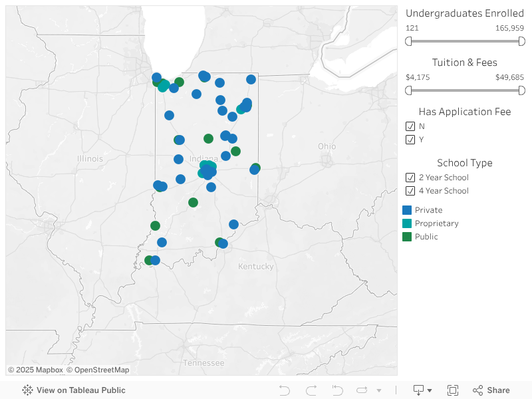This screenshot has width=532, height=399.
Task: Uncheck the N application fee checkbox
Action: [x=410, y=126]
